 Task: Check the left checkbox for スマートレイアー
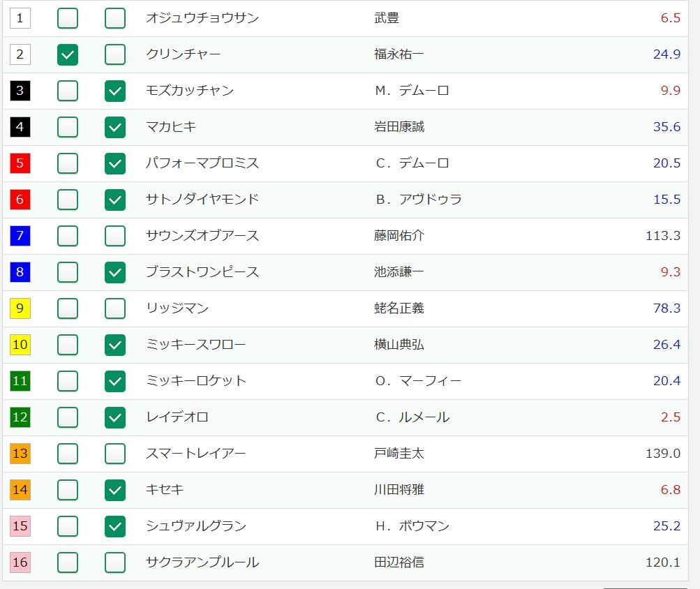(x=68, y=454)
